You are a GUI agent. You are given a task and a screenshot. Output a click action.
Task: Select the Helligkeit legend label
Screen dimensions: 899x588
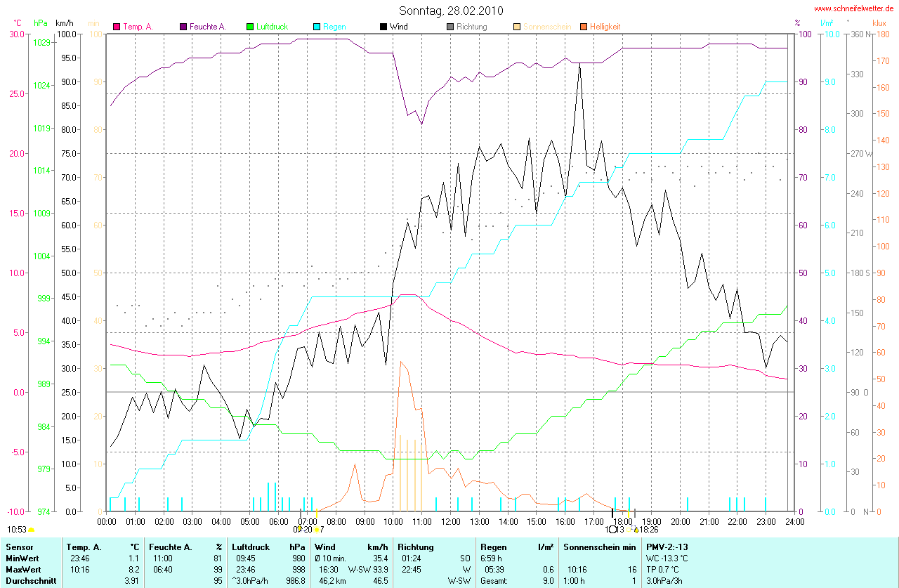pos(605,27)
